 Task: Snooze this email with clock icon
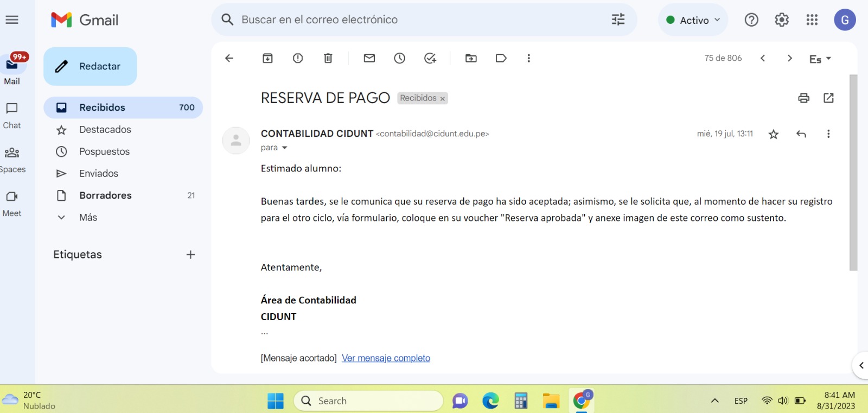[400, 58]
